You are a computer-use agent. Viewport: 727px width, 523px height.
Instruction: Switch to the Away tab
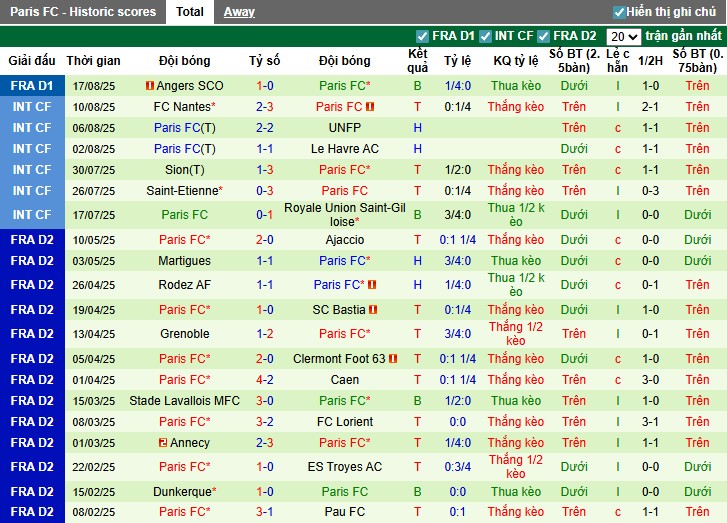(238, 12)
